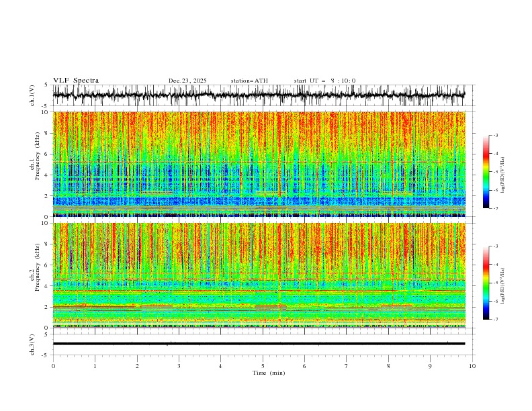Click the "-3" label on ch.1 color bar
532x411 pixels.
coord(496,135)
